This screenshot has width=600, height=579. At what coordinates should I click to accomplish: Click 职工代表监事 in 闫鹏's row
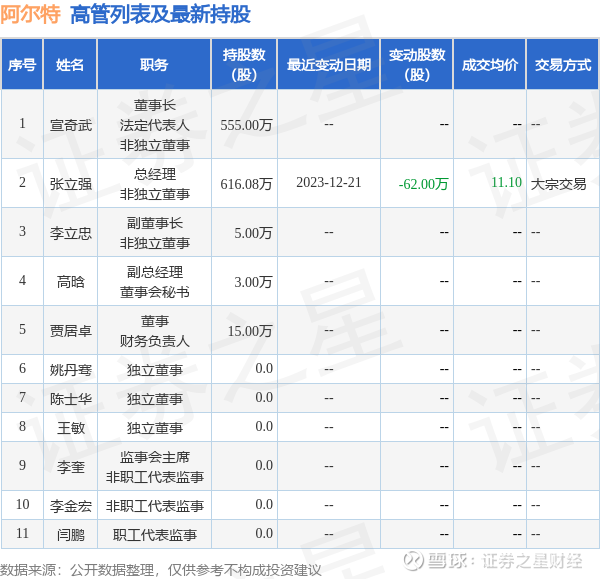pos(155,535)
